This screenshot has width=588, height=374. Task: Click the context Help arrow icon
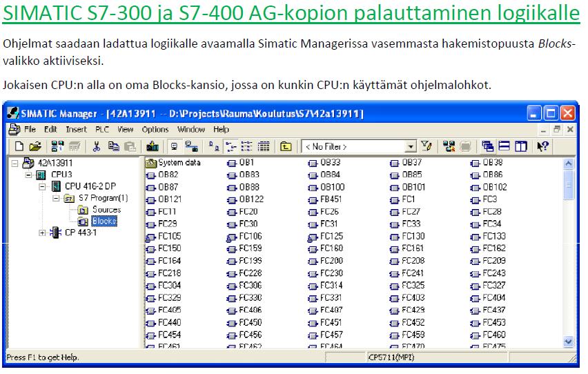tap(542, 146)
